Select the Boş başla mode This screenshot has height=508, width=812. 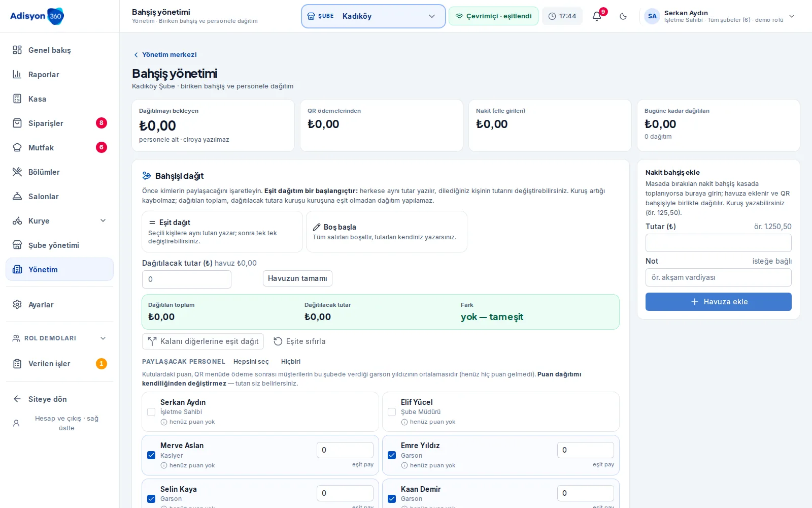[387, 232]
